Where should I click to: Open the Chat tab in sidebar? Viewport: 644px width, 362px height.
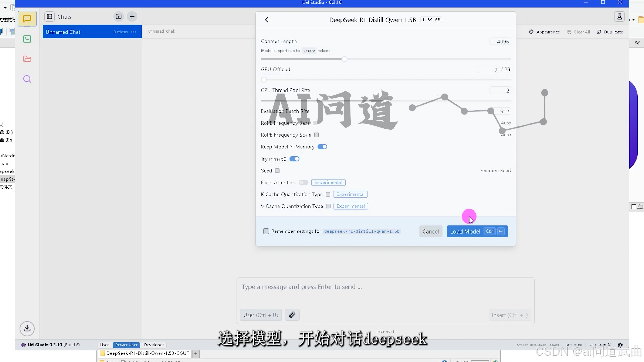(27, 19)
